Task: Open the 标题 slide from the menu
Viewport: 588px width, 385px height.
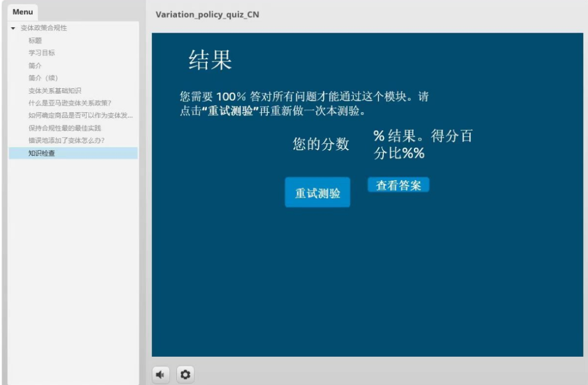Action: [35, 40]
